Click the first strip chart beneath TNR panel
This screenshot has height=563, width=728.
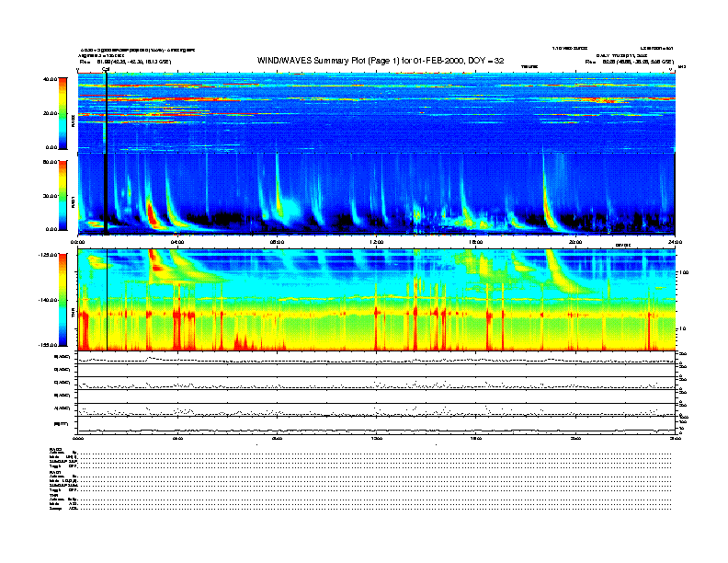pos(377,358)
